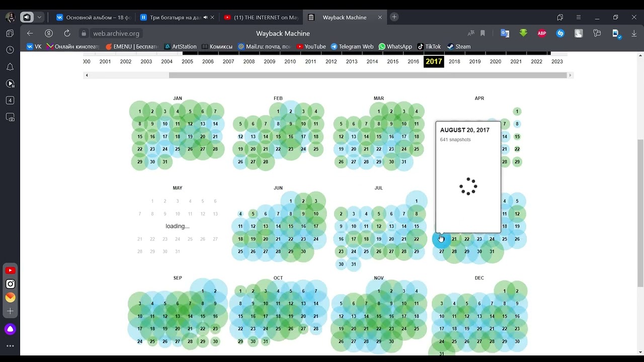This screenshot has width=644, height=362.
Task: Open Alice voice assistant
Action: (x=10, y=329)
